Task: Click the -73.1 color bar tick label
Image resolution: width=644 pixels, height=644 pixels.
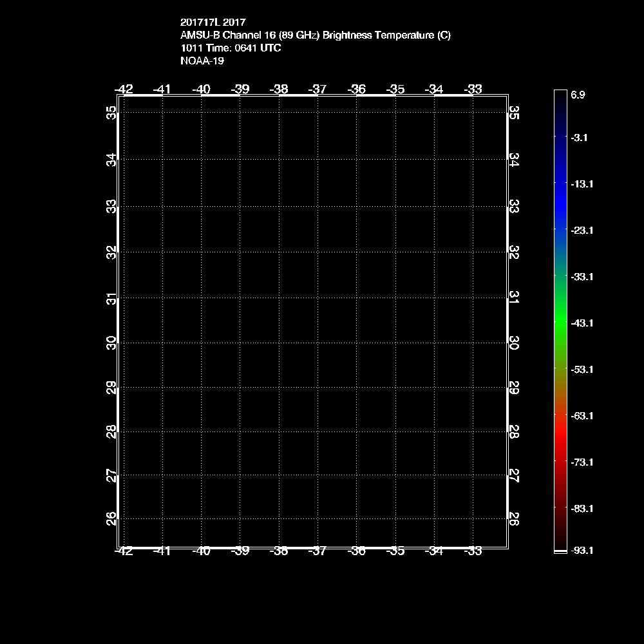Action: pos(582,462)
